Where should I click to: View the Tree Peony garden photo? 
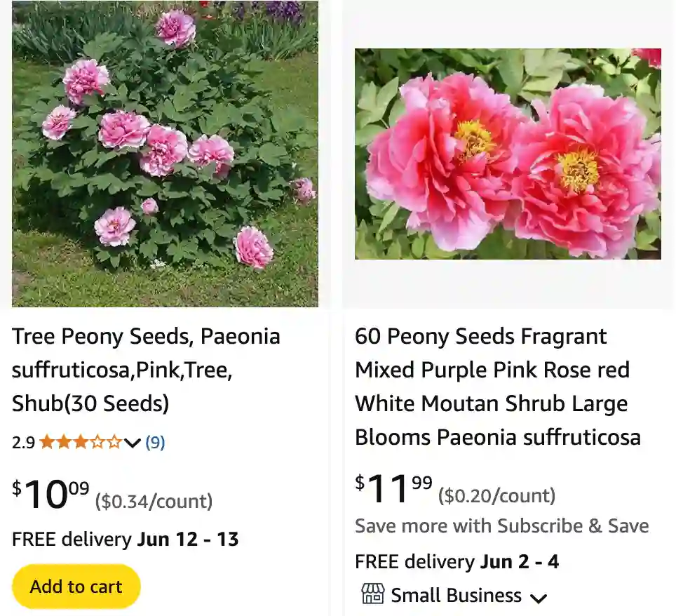click(x=164, y=154)
